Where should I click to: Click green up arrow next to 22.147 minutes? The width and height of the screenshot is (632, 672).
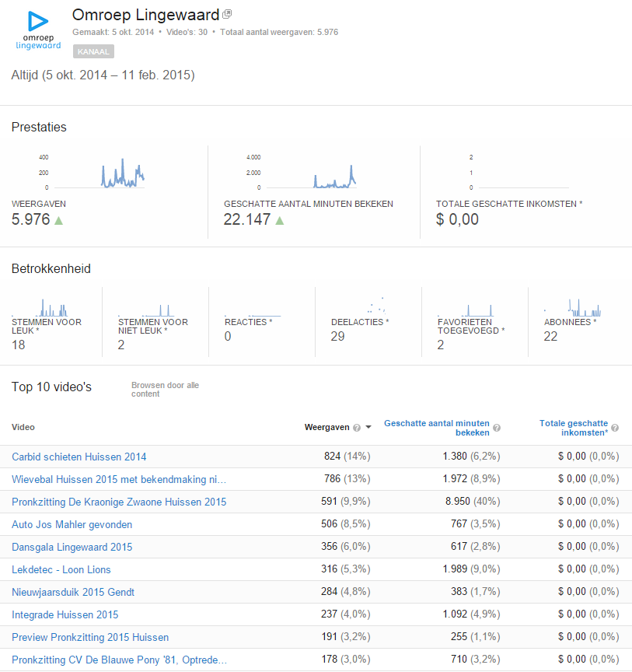280,220
